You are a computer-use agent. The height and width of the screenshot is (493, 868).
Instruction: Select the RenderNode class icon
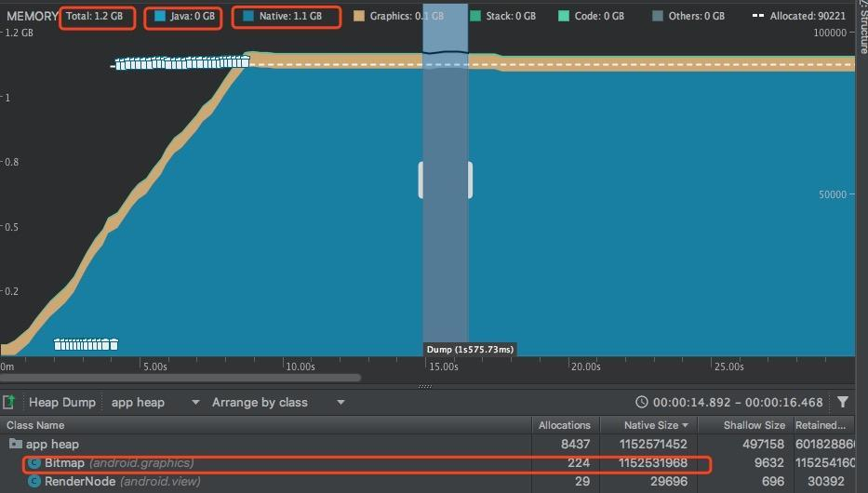(34, 482)
